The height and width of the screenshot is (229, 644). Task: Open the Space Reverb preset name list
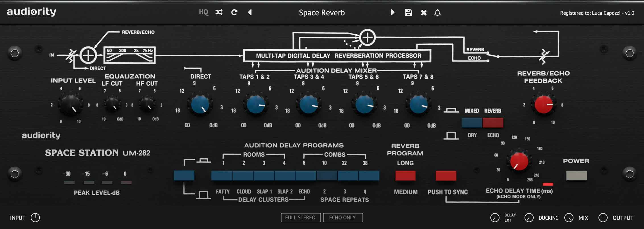tap(322, 13)
